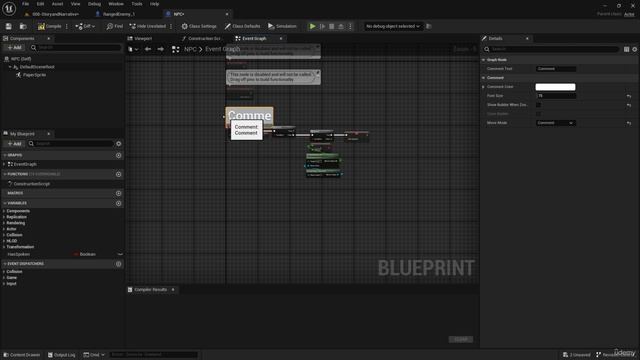Start Simulation from the toolbar
The height and width of the screenshot is (360, 640).
click(x=282, y=26)
